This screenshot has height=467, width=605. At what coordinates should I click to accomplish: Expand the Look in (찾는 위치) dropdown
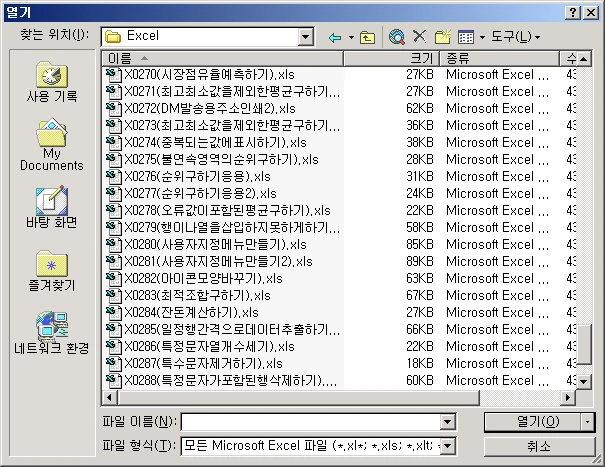coord(305,37)
